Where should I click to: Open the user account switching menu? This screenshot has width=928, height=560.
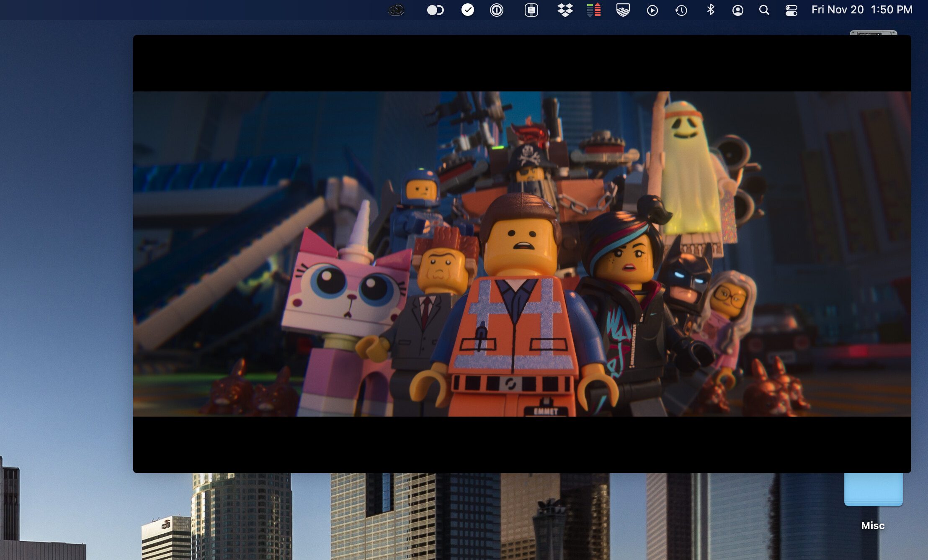737,10
